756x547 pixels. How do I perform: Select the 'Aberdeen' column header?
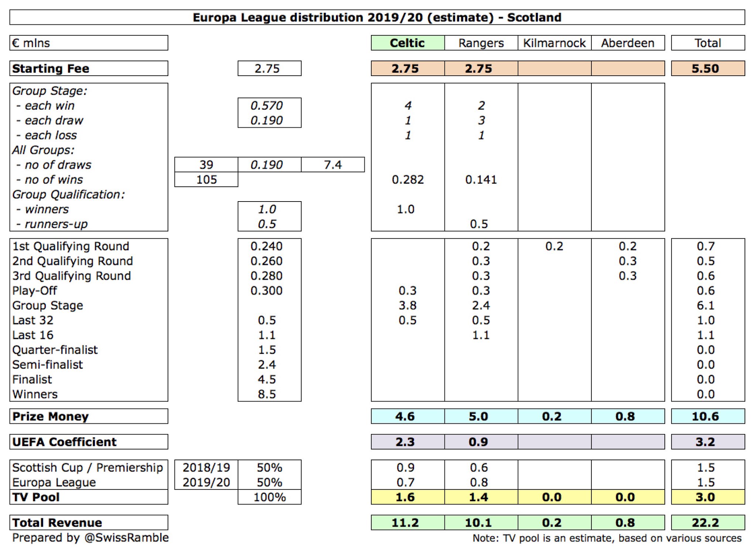[x=628, y=43]
